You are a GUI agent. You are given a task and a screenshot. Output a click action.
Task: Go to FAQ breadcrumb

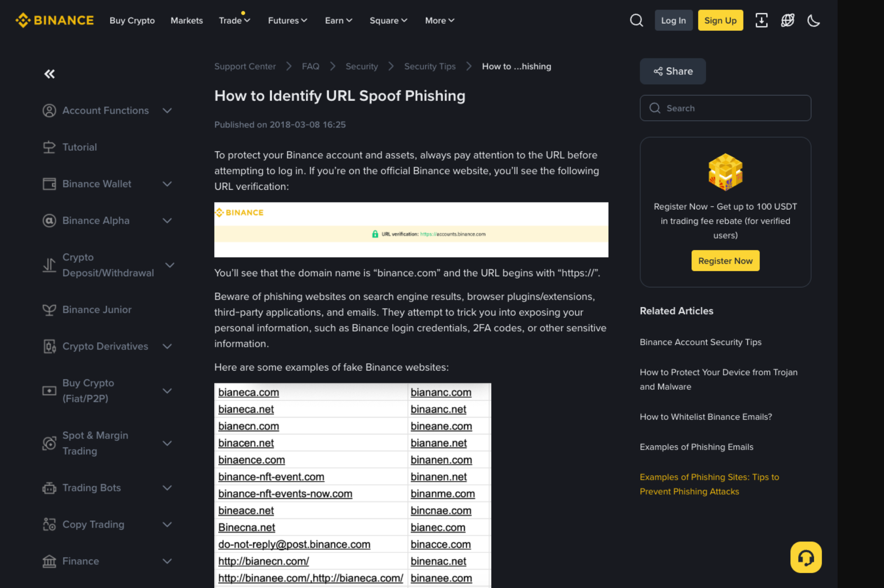(x=310, y=66)
